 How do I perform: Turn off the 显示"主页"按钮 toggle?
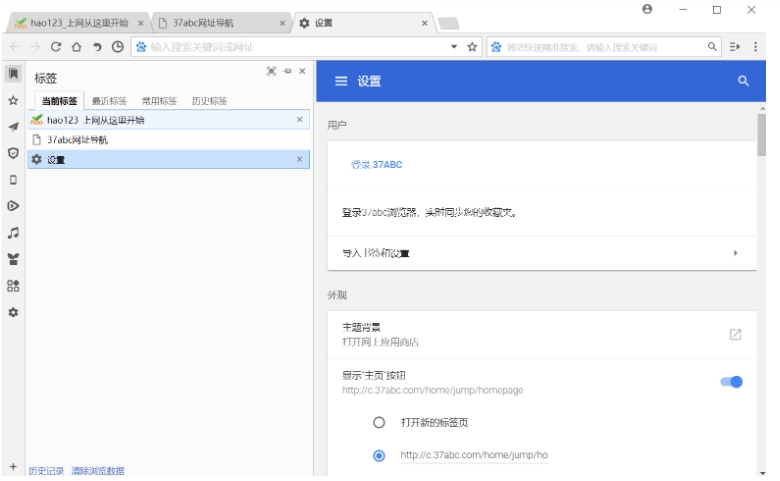(x=731, y=381)
